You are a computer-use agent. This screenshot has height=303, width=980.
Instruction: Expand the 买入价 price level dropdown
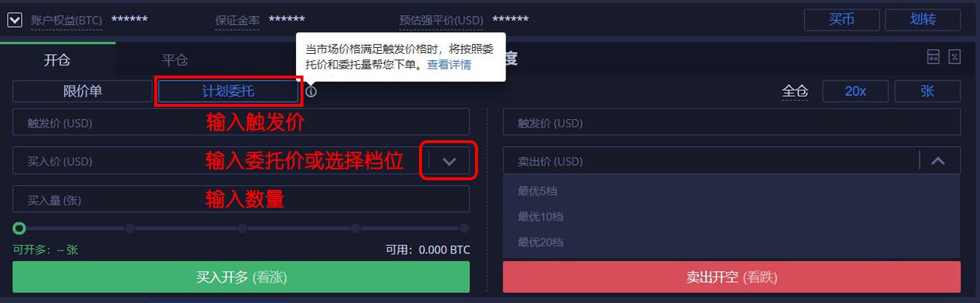tap(449, 161)
